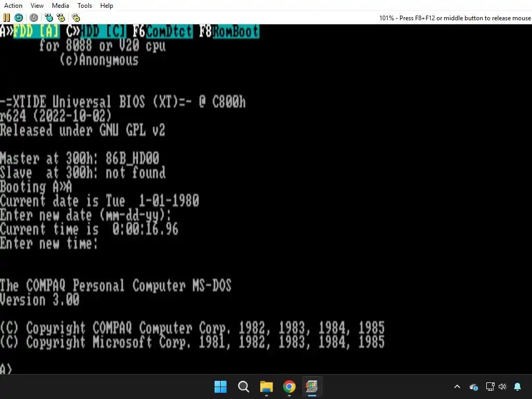
Task: Click the COMPAQ Personal Computer MS-DOS line
Action: [116, 286]
